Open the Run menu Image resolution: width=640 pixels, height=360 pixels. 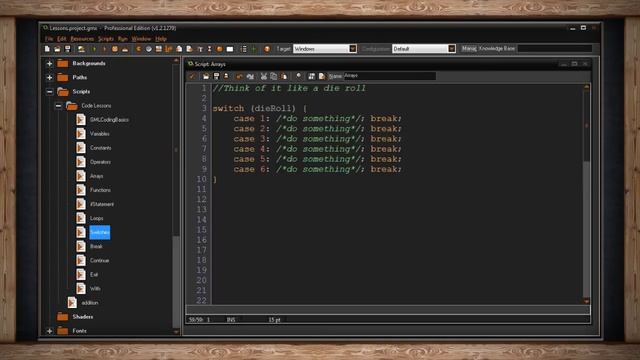(122, 39)
